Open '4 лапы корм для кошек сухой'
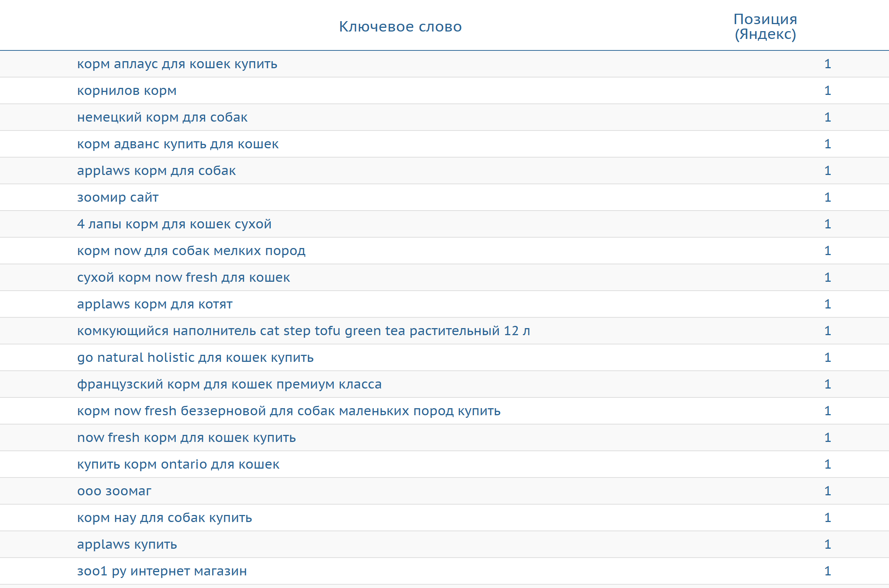The image size is (889, 588). pos(174,224)
